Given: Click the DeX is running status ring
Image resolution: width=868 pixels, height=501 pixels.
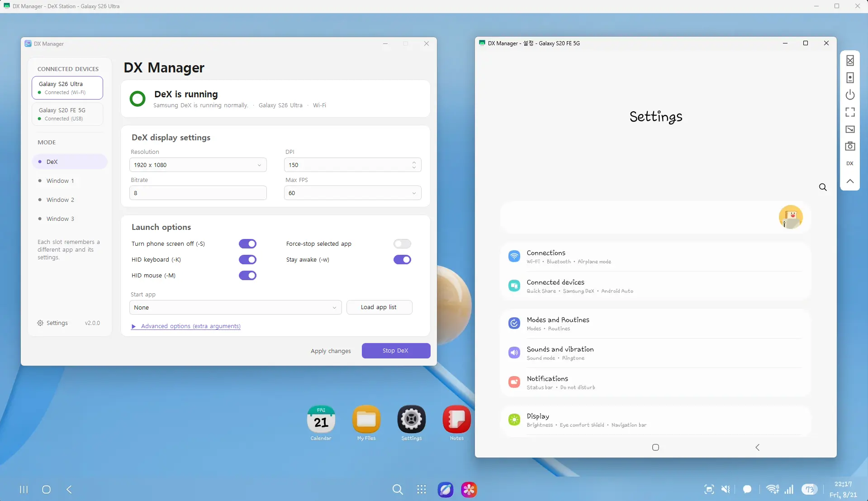Looking at the screenshot, I should [138, 99].
